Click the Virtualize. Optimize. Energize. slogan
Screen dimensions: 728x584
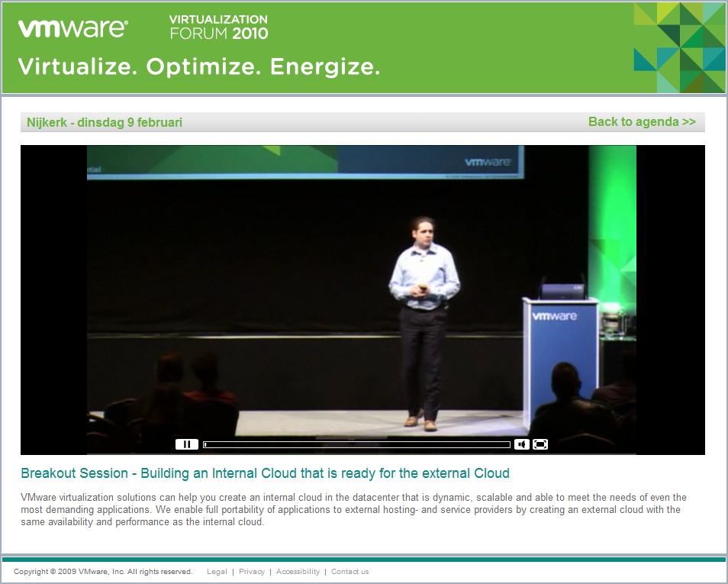(198, 66)
